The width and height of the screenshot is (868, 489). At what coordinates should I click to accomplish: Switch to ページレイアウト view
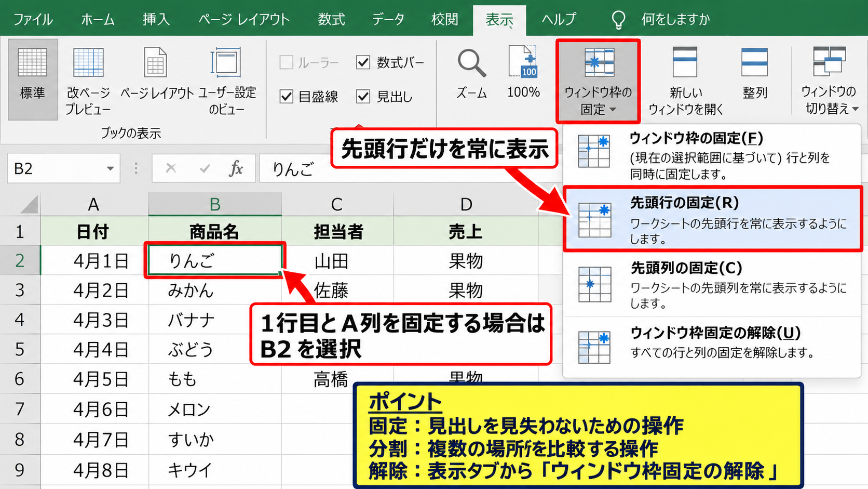click(x=156, y=74)
